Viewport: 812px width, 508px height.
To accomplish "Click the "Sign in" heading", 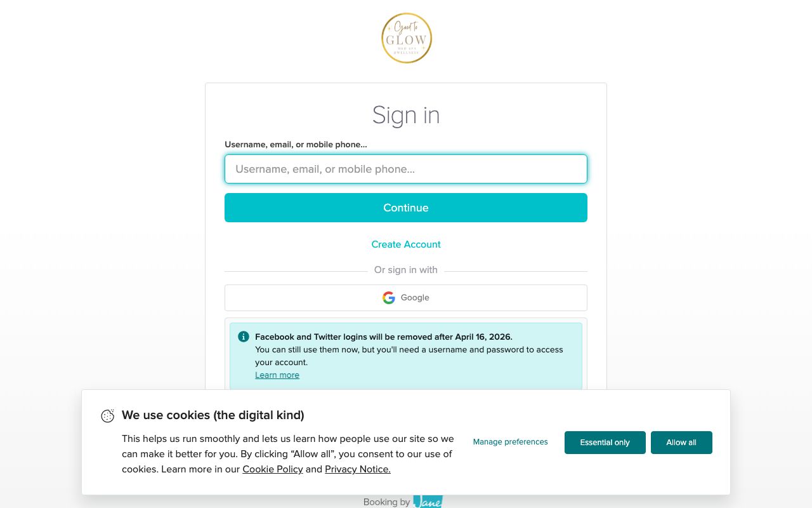I will point(406,115).
